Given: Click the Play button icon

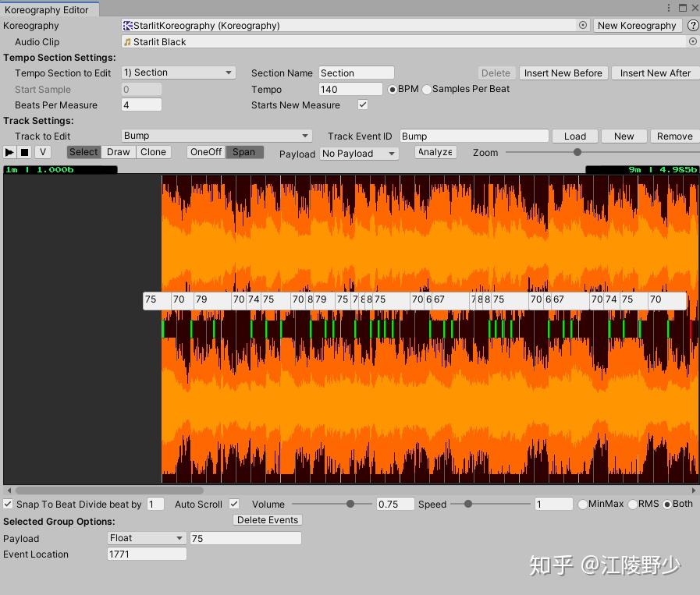Looking at the screenshot, I should (9, 152).
